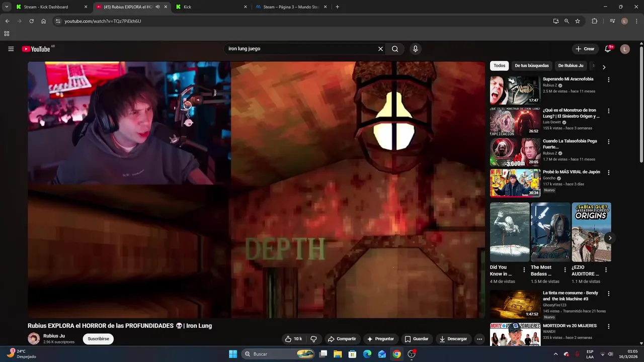Subscribe with the Suscribirse button
The image size is (644, 362).
[98, 339]
